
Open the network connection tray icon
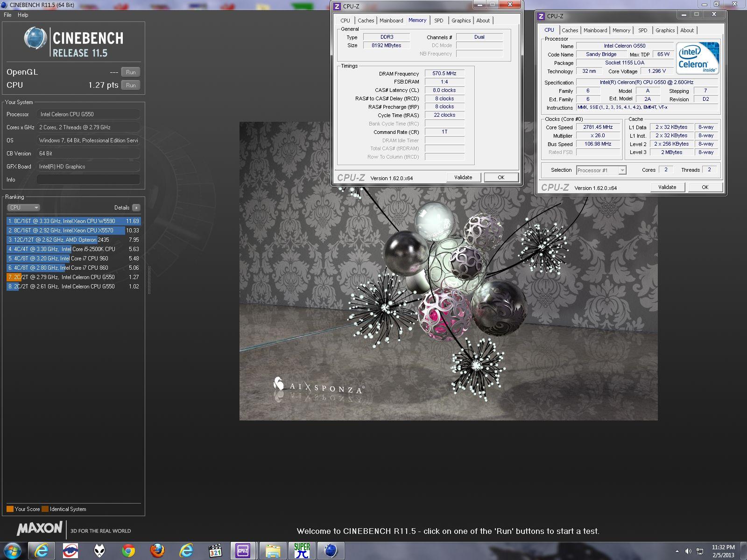[x=700, y=551]
